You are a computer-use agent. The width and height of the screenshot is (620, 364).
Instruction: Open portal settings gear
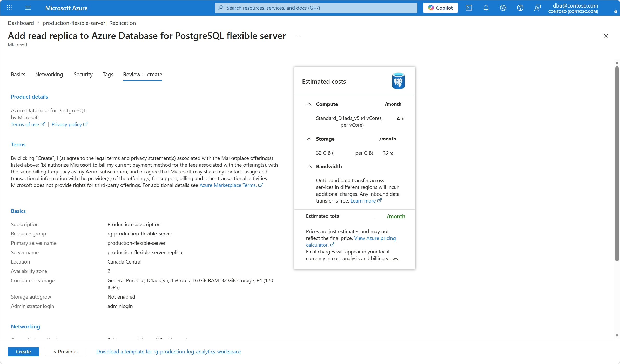503,8
